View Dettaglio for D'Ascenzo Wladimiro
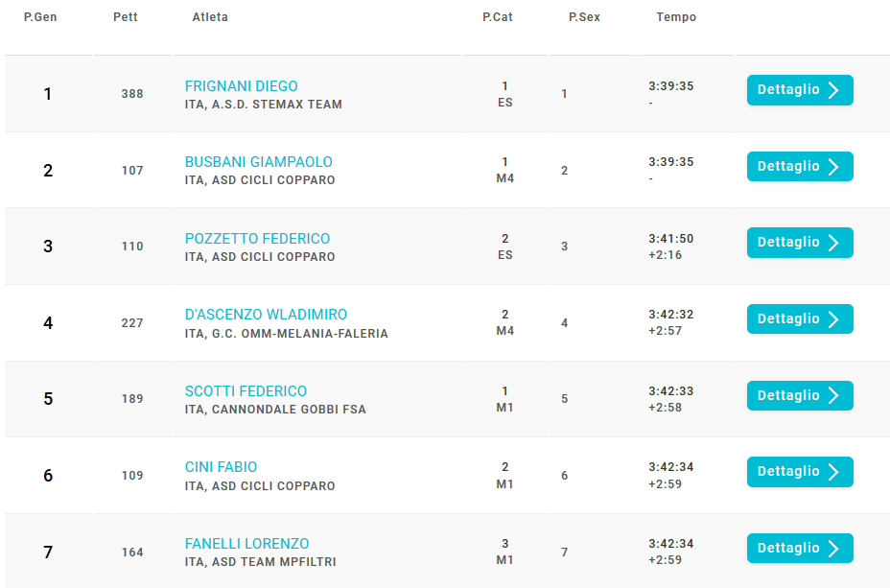This screenshot has width=890, height=588. 800,319
